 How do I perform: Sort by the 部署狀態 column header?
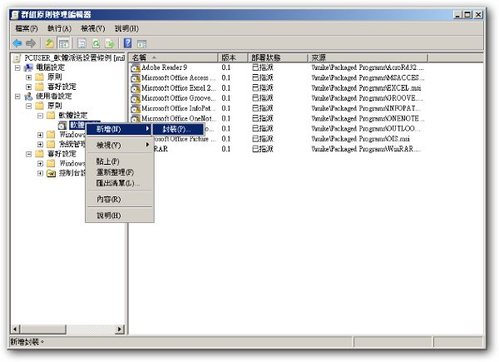(277, 58)
